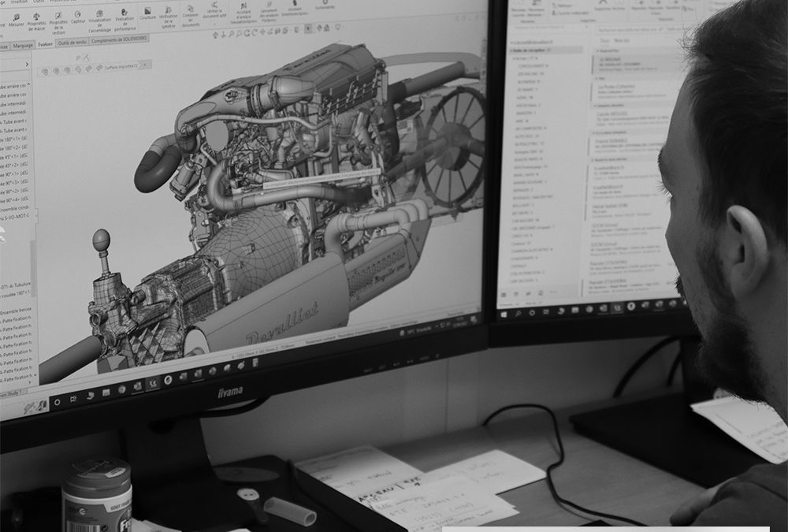Click Transférer in Outlook ribbon
The image size is (788, 532).
[x=672, y=5]
